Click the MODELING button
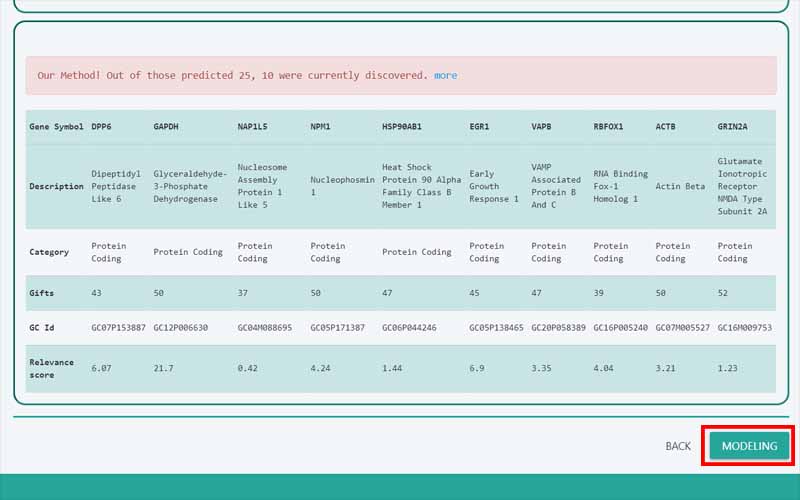Image resolution: width=800 pixels, height=500 pixels. coord(749,446)
